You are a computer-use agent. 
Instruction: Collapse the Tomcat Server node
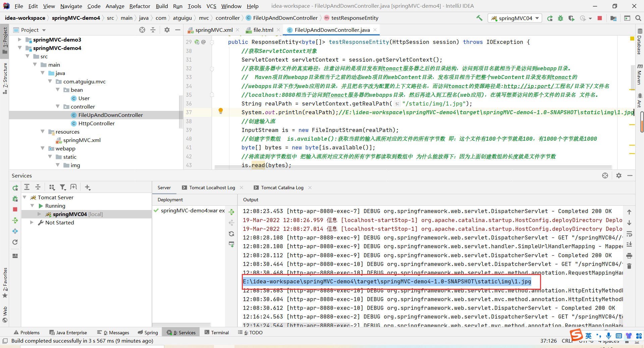pos(24,197)
